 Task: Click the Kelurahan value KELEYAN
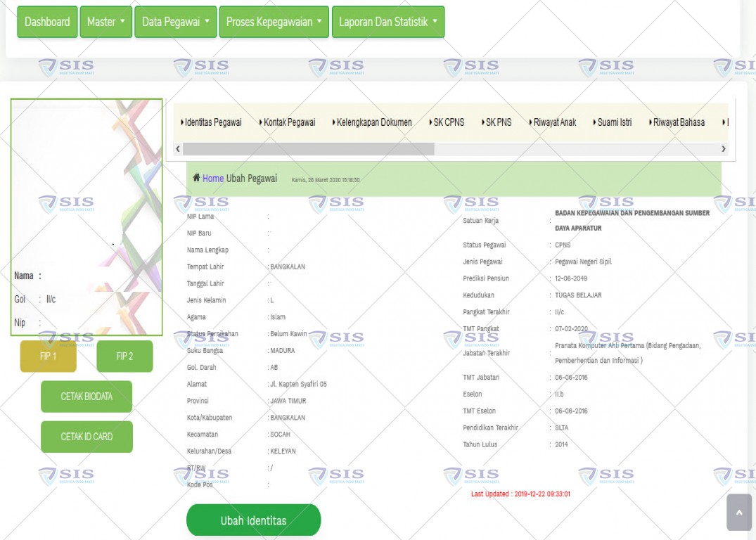pos(283,451)
